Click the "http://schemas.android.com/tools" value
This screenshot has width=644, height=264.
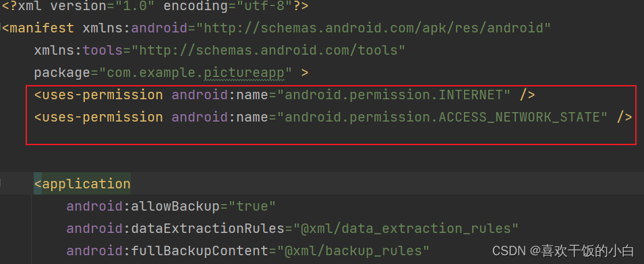point(268,50)
